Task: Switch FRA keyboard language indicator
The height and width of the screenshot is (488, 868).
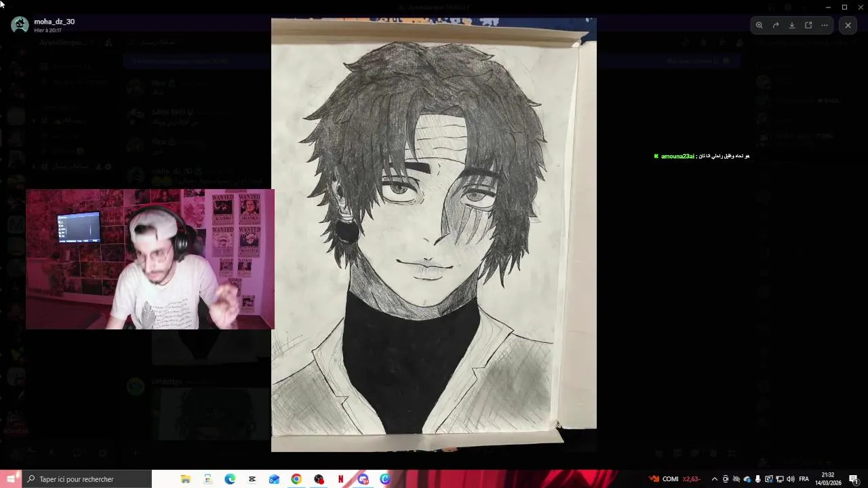Action: [x=804, y=479]
